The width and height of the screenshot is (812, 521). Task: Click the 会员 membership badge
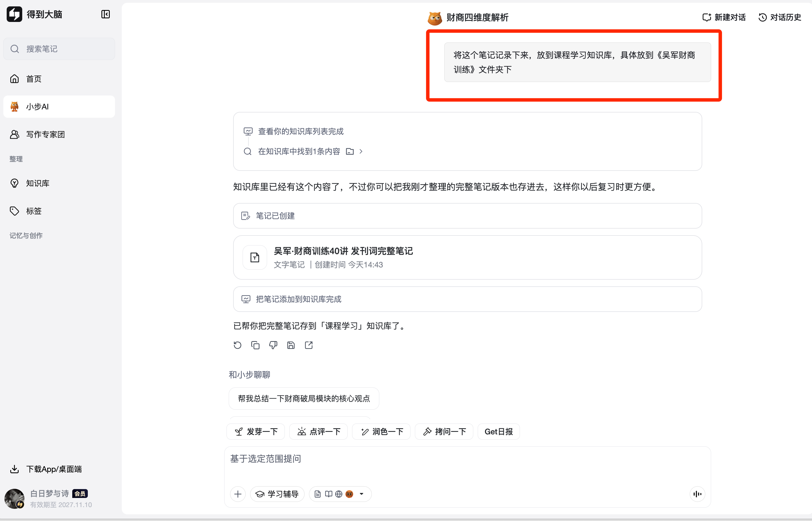point(80,494)
